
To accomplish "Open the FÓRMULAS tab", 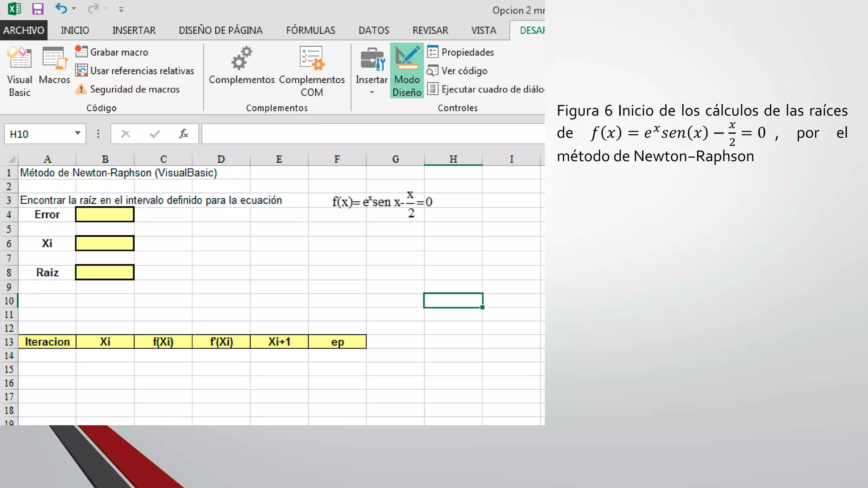I will (311, 30).
